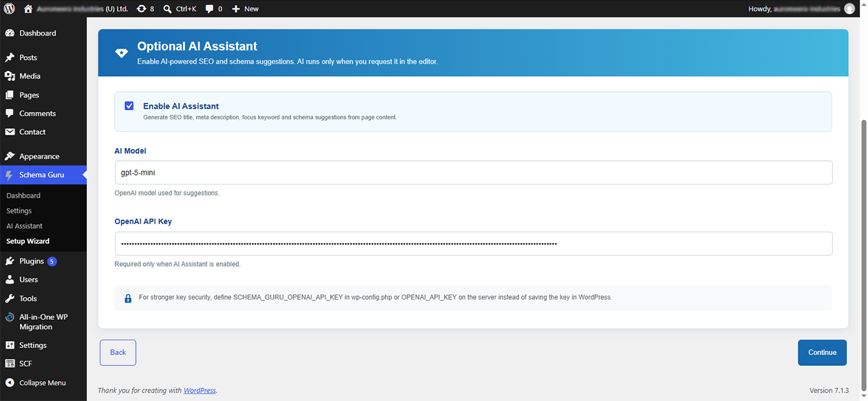The width and height of the screenshot is (868, 401).
Task: Open Schema Guru Dashboard submenu
Action: 24,195
